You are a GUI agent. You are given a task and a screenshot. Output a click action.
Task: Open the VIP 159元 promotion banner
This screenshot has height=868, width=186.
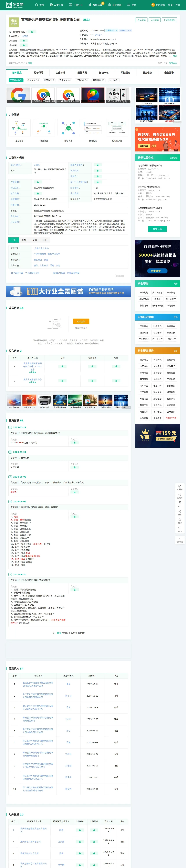tap(157, 436)
